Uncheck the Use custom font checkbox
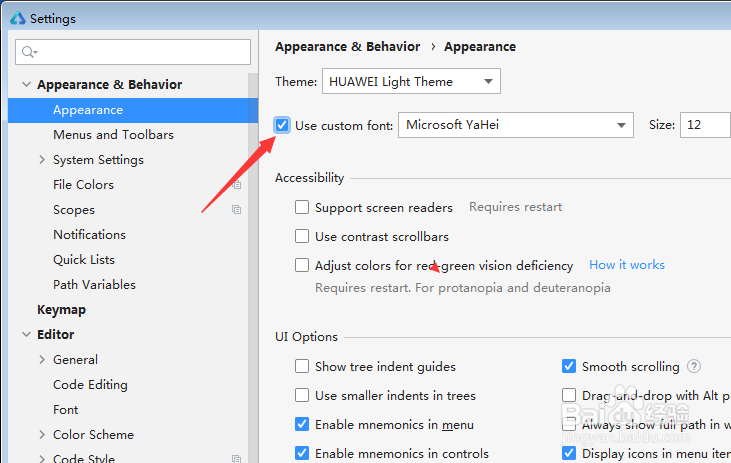This screenshot has height=463, width=731. 282,125
